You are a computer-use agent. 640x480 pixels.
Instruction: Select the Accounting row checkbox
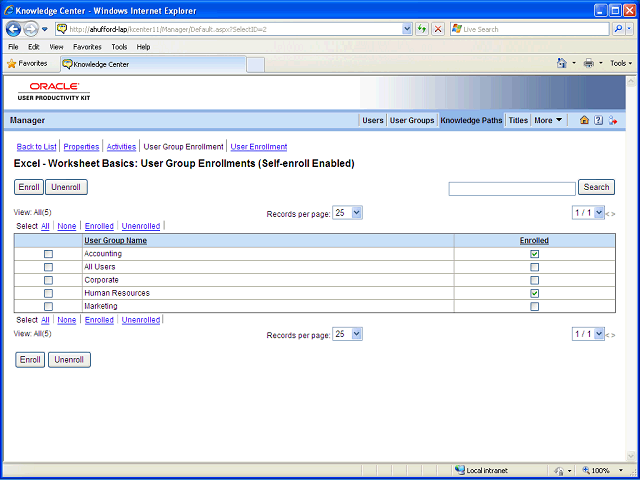coord(48,254)
